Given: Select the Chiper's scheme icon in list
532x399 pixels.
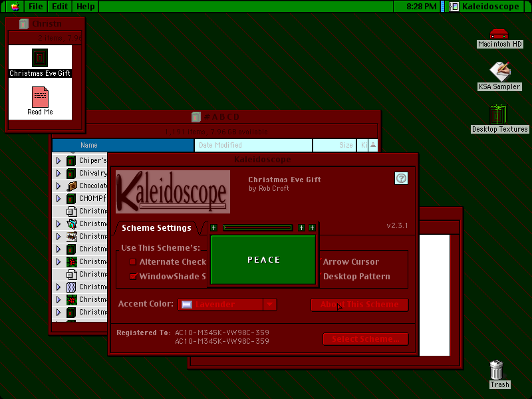Looking at the screenshot, I should pyautogui.click(x=71, y=160).
